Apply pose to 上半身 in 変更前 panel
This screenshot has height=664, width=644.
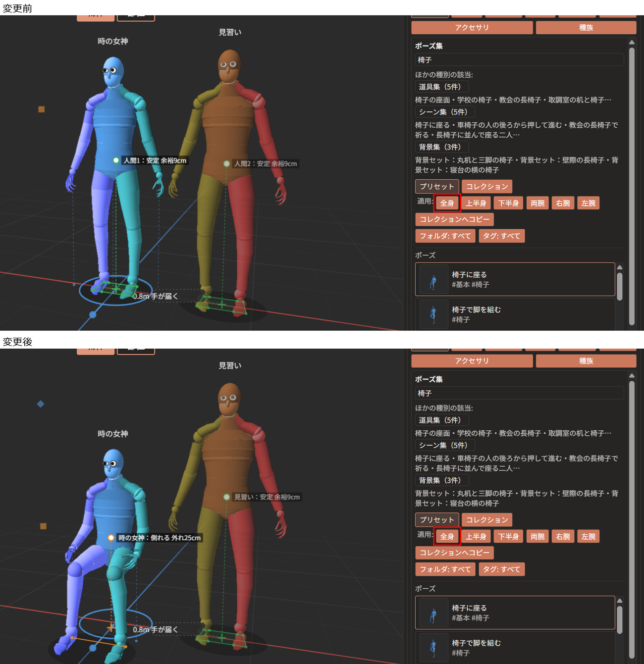click(476, 203)
